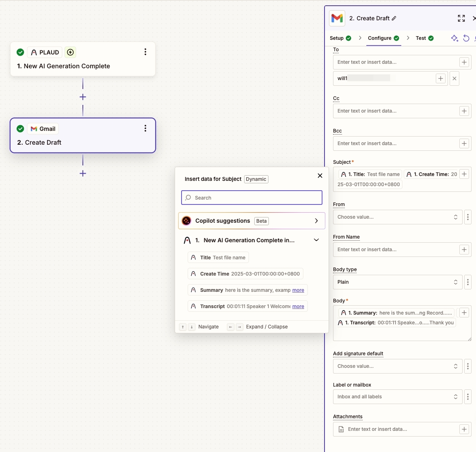Image resolution: width=476 pixels, height=452 pixels.
Task: Switch to the Test tab
Action: tap(424, 38)
